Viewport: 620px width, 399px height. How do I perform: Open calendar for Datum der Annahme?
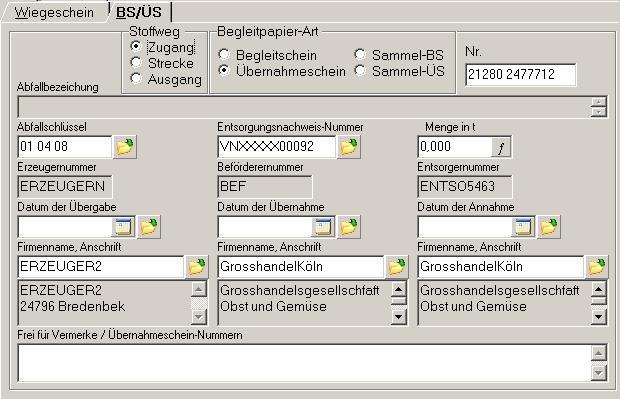(x=523, y=227)
